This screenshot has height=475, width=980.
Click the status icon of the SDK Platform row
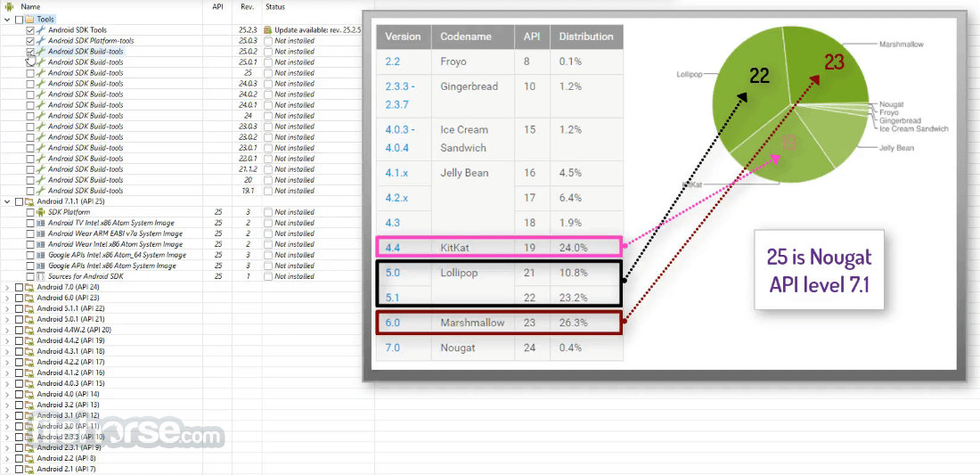coord(268,212)
